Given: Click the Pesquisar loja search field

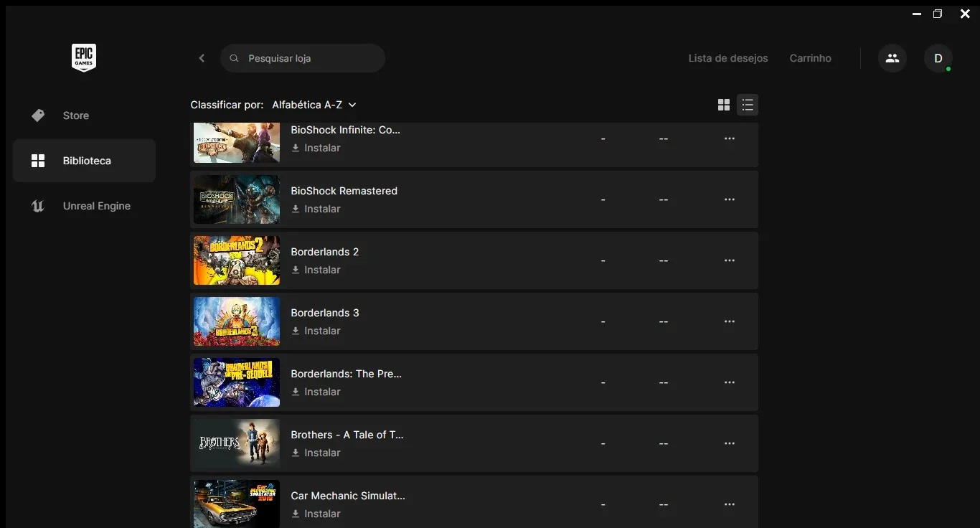Looking at the screenshot, I should [x=303, y=58].
